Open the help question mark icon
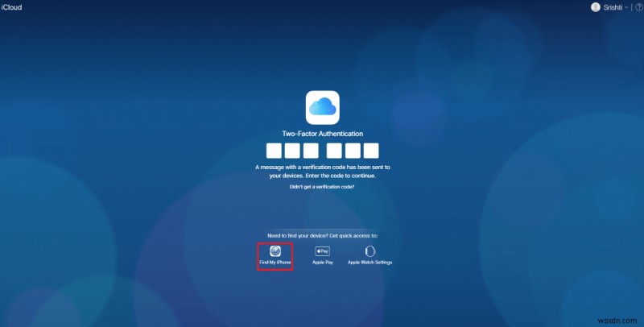 (x=639, y=7)
